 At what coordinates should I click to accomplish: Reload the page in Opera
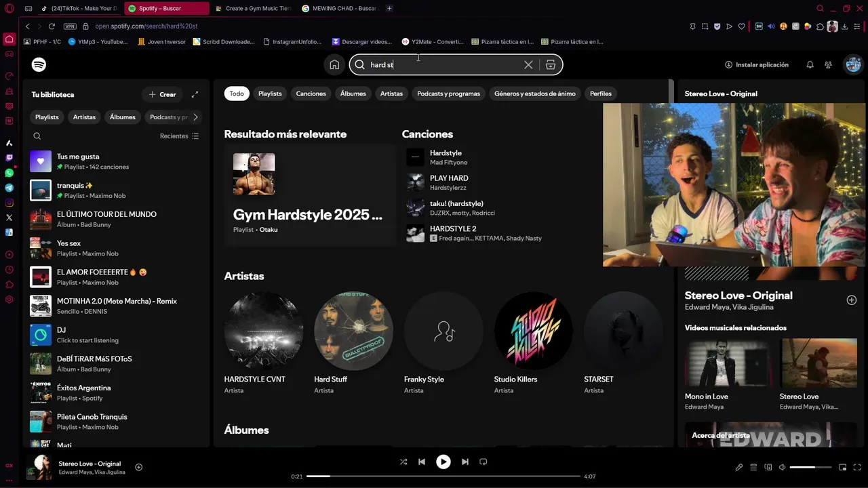(x=52, y=26)
